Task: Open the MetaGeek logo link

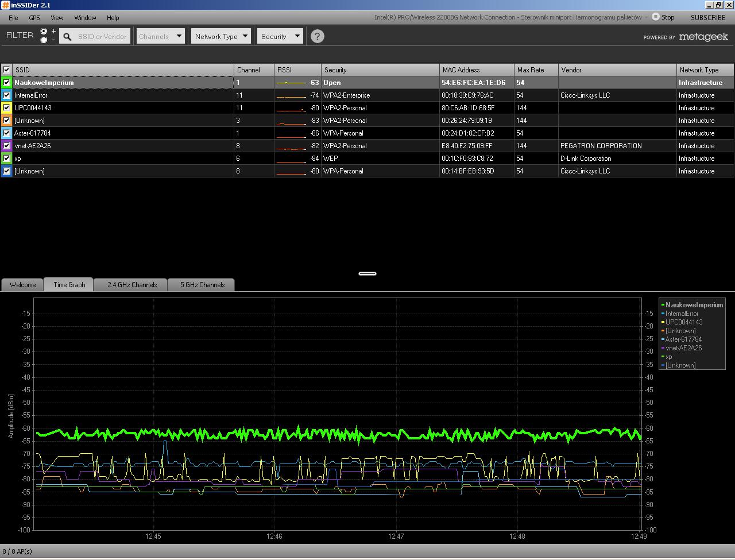Action: (x=703, y=37)
